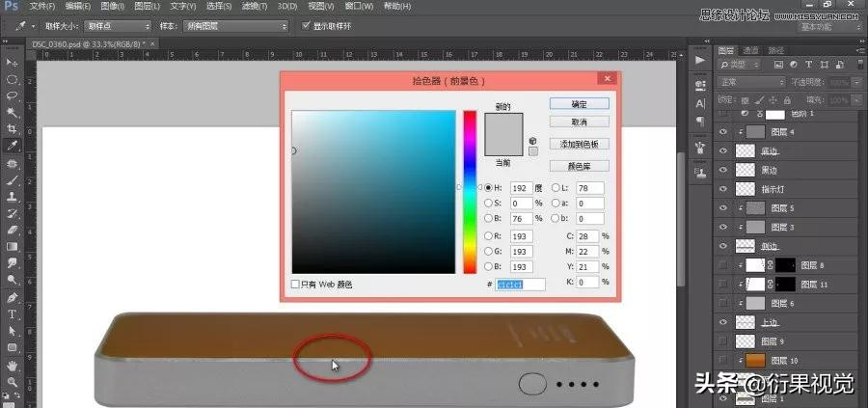
Task: Select the Move tool
Action: pyautogui.click(x=12, y=63)
